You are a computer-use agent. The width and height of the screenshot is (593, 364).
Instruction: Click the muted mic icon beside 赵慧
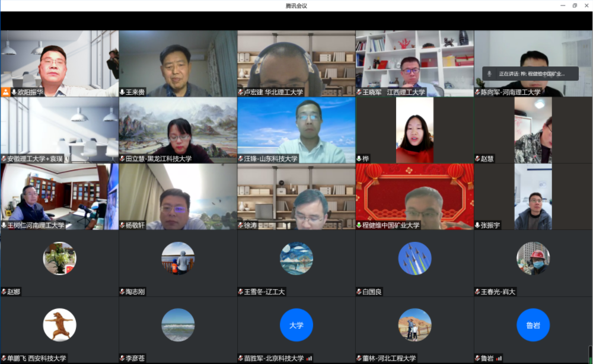point(477,159)
